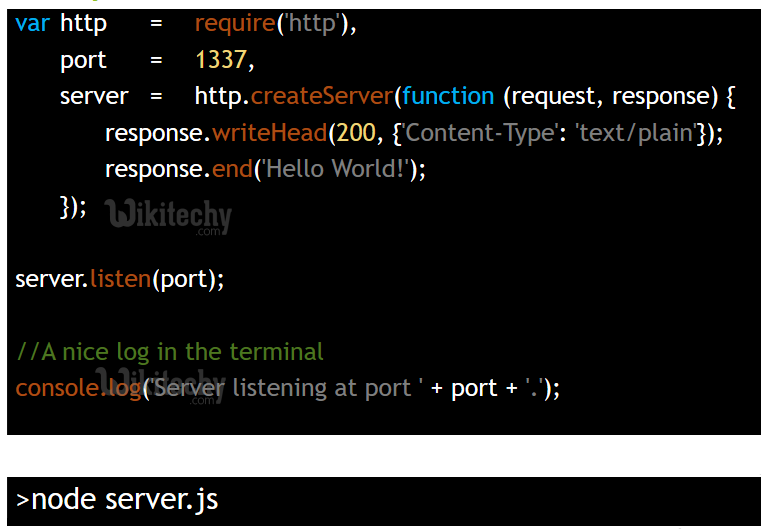Click the 'end' method after response
Screen dimensions: 761x529
(232, 169)
